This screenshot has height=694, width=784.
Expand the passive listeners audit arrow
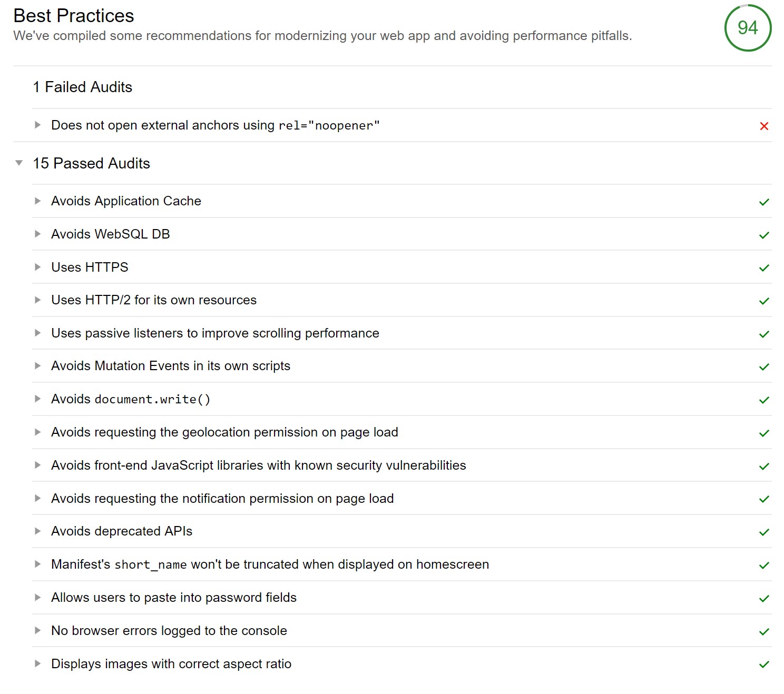pyautogui.click(x=37, y=333)
